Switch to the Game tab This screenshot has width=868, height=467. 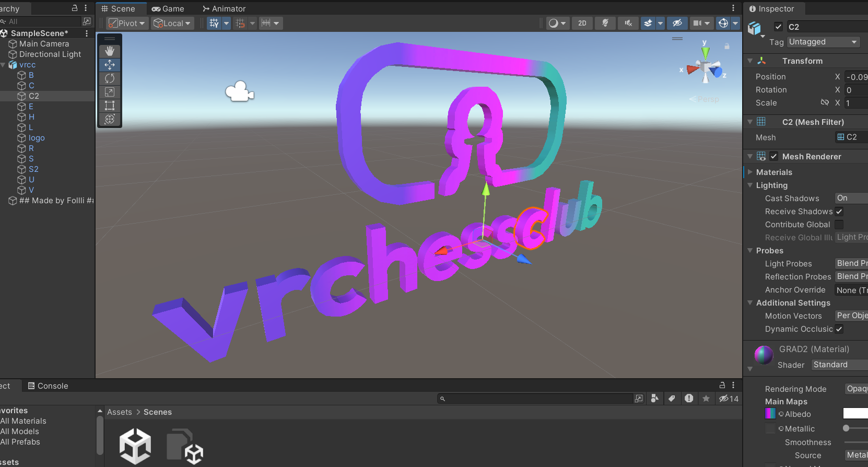(x=168, y=8)
